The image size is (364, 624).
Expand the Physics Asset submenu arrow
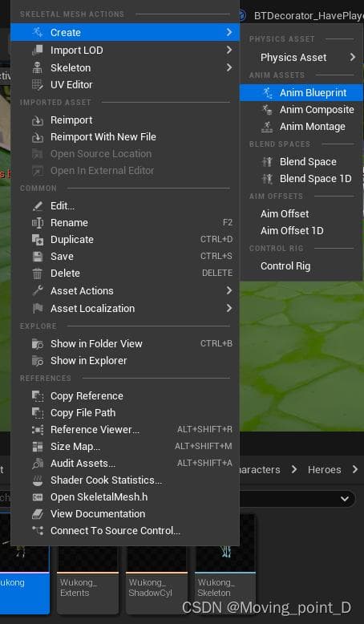pyautogui.click(x=353, y=57)
